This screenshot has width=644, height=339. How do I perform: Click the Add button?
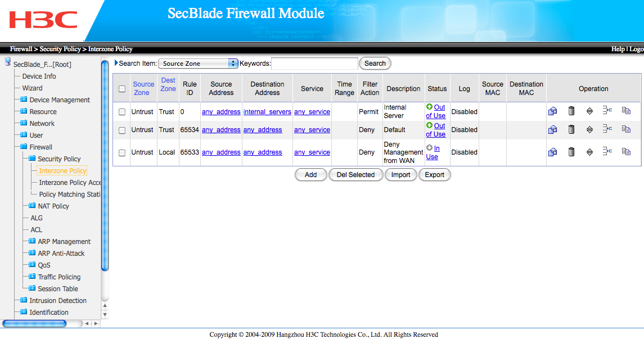click(311, 175)
